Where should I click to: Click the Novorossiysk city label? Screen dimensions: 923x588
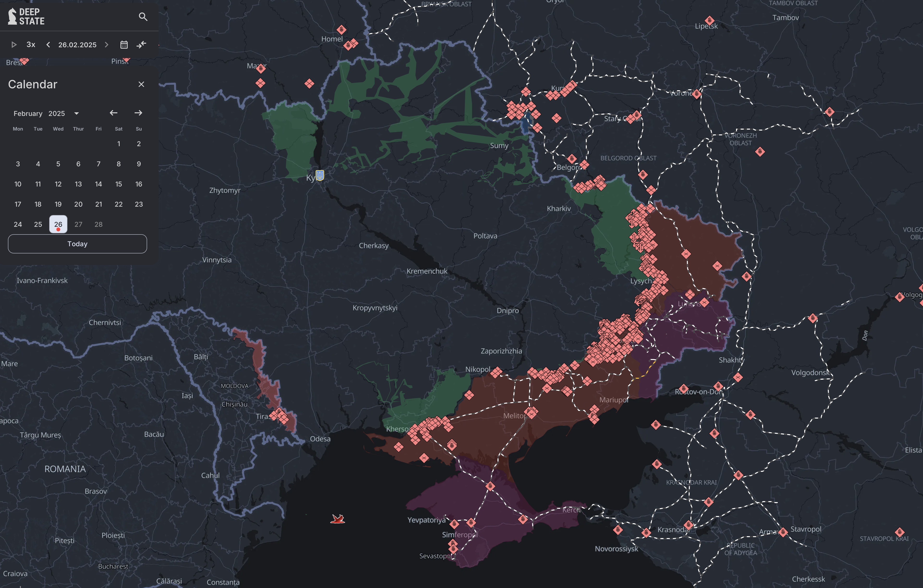[616, 549]
